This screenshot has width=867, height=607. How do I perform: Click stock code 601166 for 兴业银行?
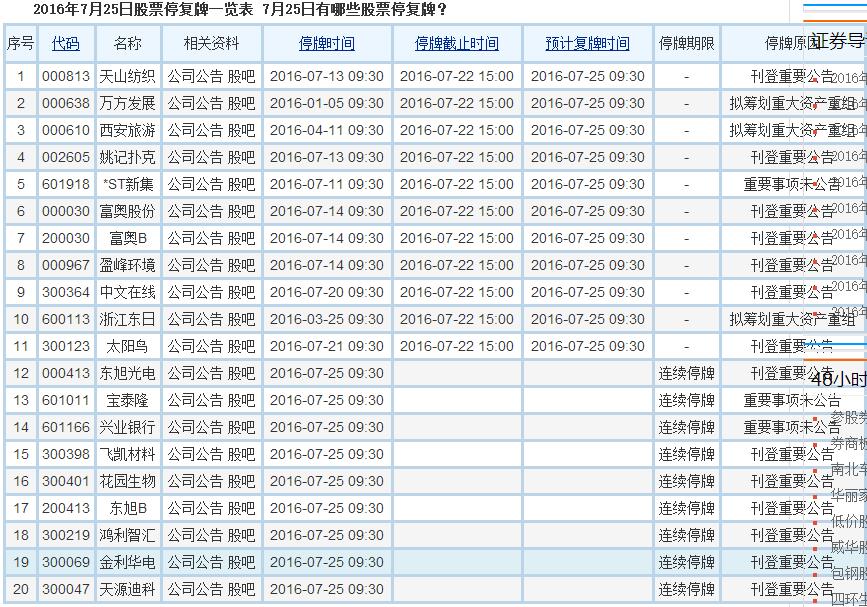coord(65,428)
